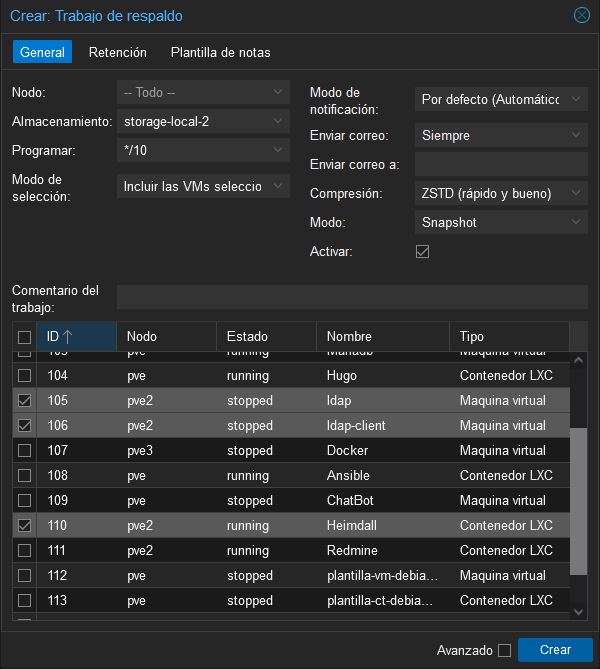Focus the Comentario del trabajo field
This screenshot has width=600, height=669.
point(352,297)
